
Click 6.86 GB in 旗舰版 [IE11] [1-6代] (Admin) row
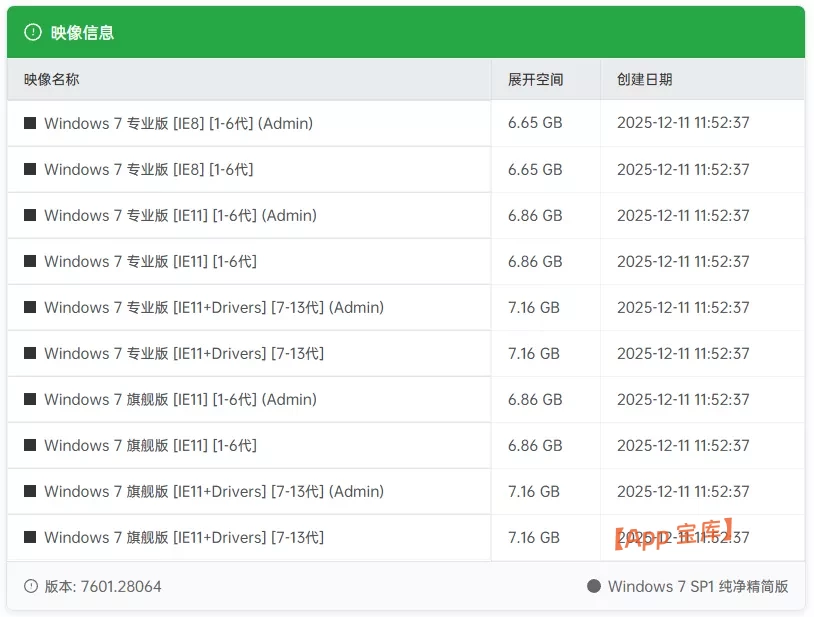[x=535, y=399]
